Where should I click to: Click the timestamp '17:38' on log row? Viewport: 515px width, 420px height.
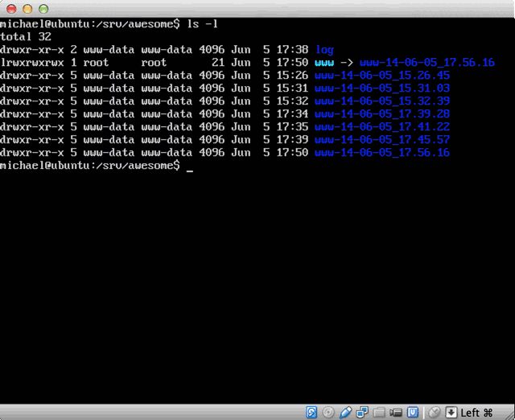click(x=292, y=50)
